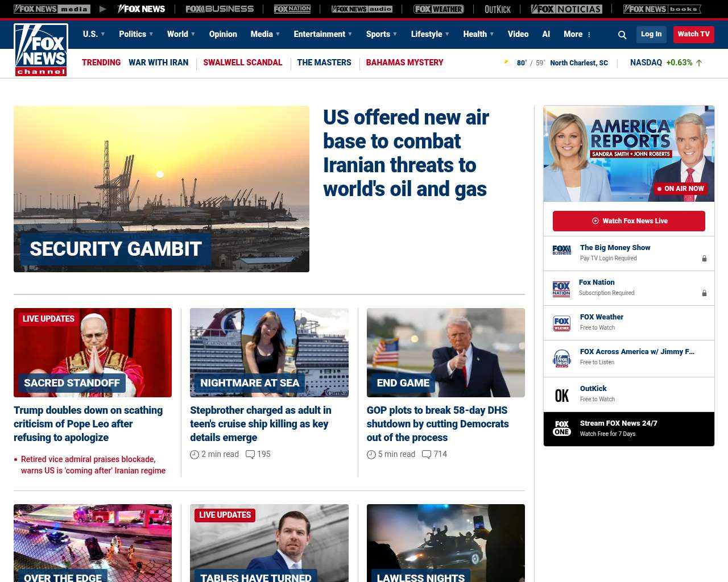
Task: Click FOX Across America w/ Jimmy F... title
Action: coord(637,352)
